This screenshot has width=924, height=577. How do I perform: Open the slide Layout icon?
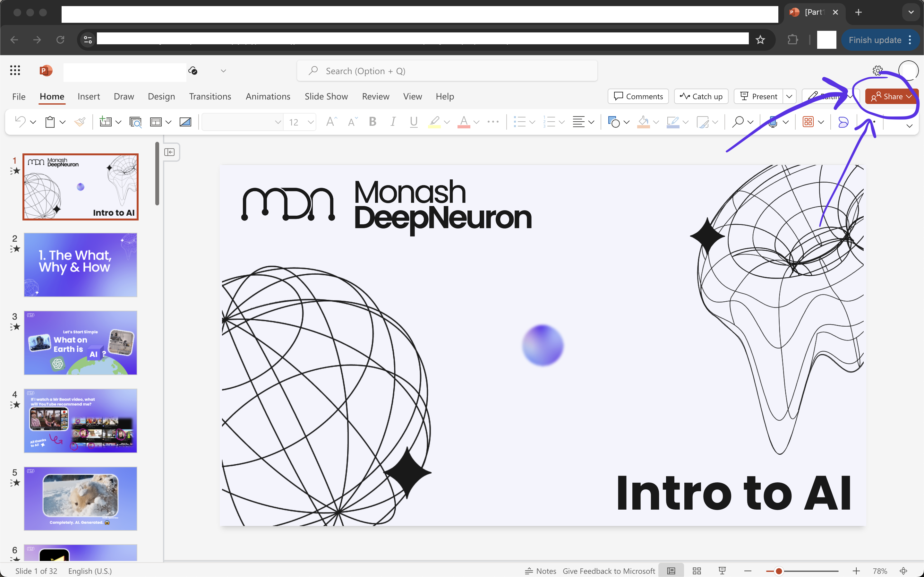coord(156,122)
